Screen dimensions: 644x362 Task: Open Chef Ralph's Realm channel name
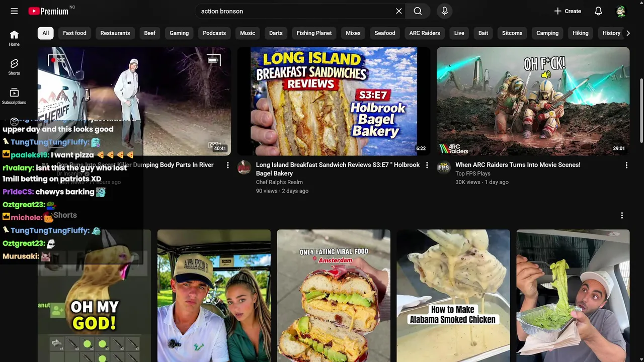click(x=279, y=182)
